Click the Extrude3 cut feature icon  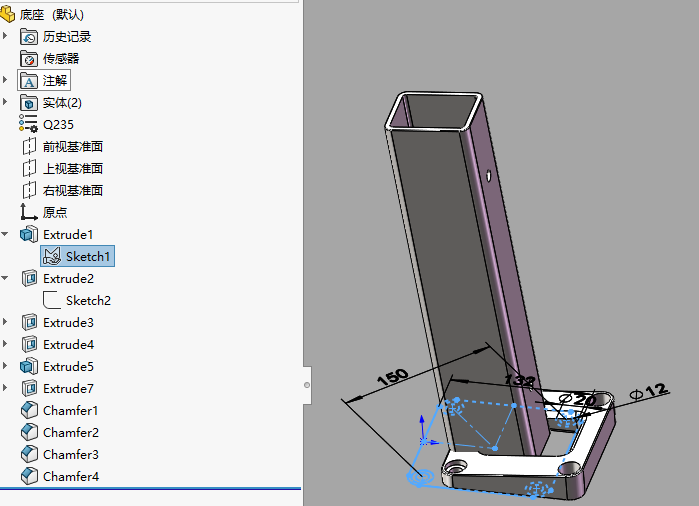pyautogui.click(x=29, y=322)
